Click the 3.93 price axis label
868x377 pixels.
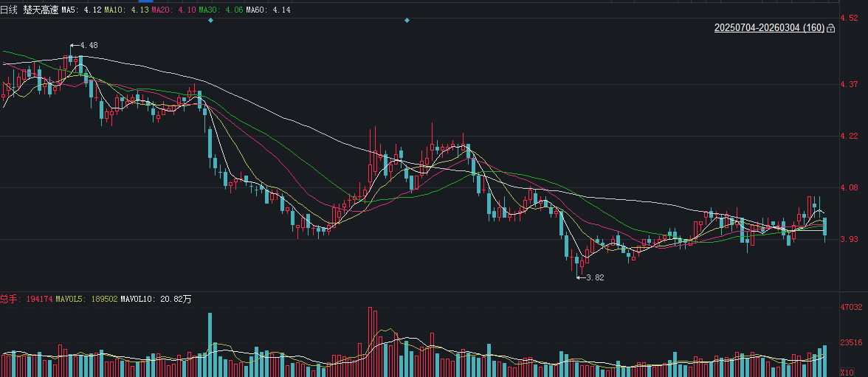point(849,239)
